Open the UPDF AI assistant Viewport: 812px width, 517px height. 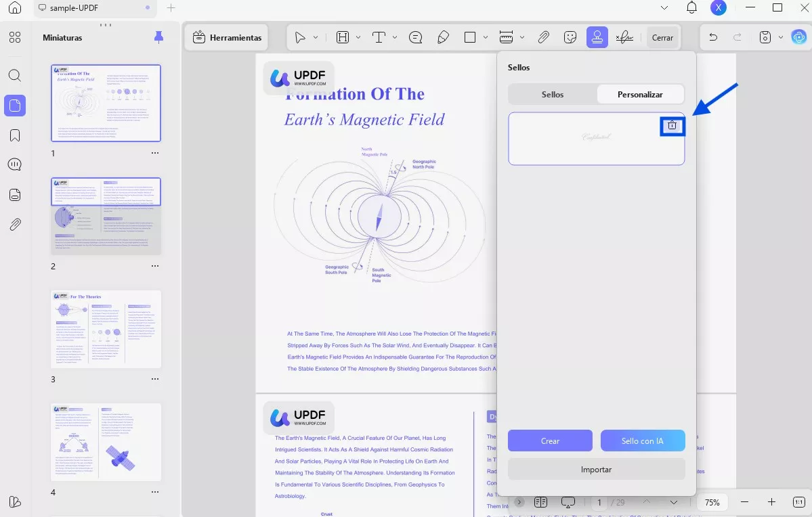pos(798,37)
